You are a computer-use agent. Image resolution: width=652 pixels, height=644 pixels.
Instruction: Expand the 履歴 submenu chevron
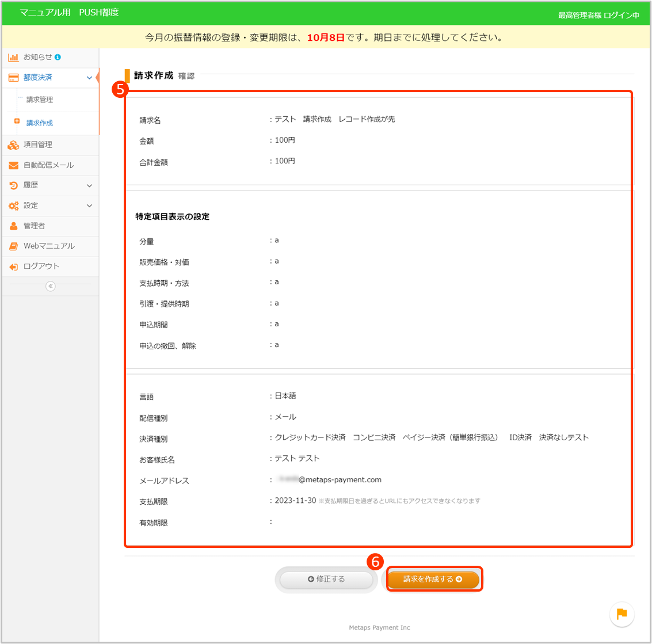(x=89, y=186)
